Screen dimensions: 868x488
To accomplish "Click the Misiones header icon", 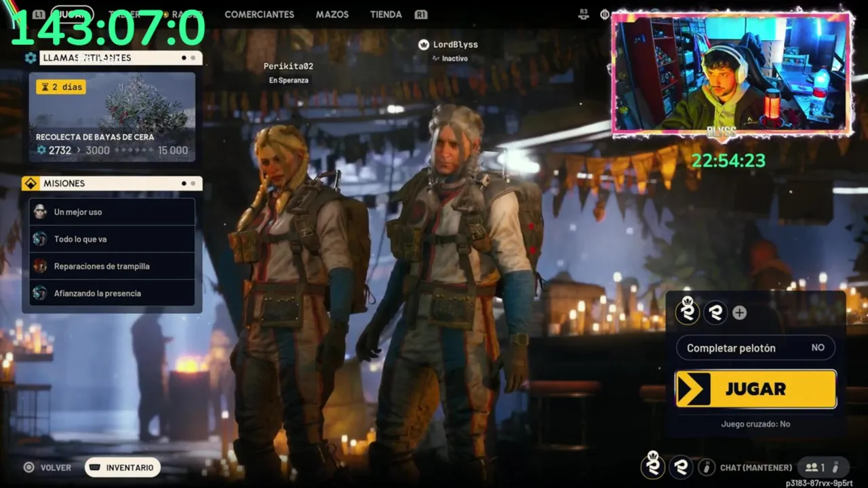I will [31, 184].
